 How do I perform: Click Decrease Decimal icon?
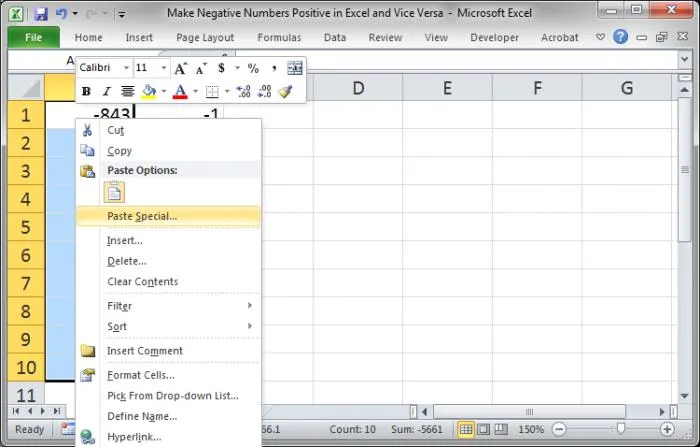point(265,92)
